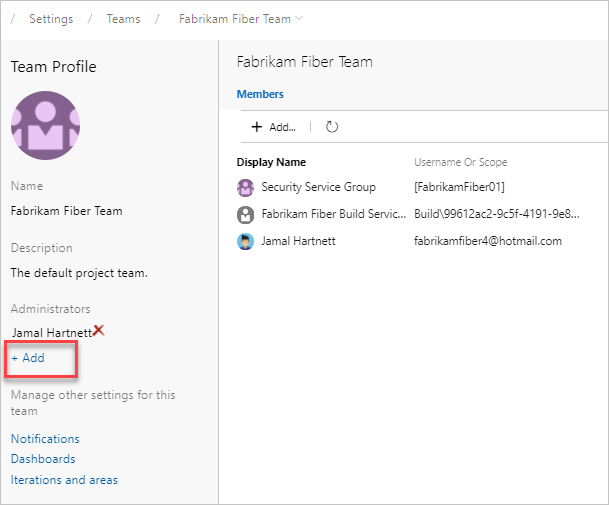Remove Jamal Hartnett as administrator
The height and width of the screenshot is (505, 609).
pyautogui.click(x=99, y=331)
